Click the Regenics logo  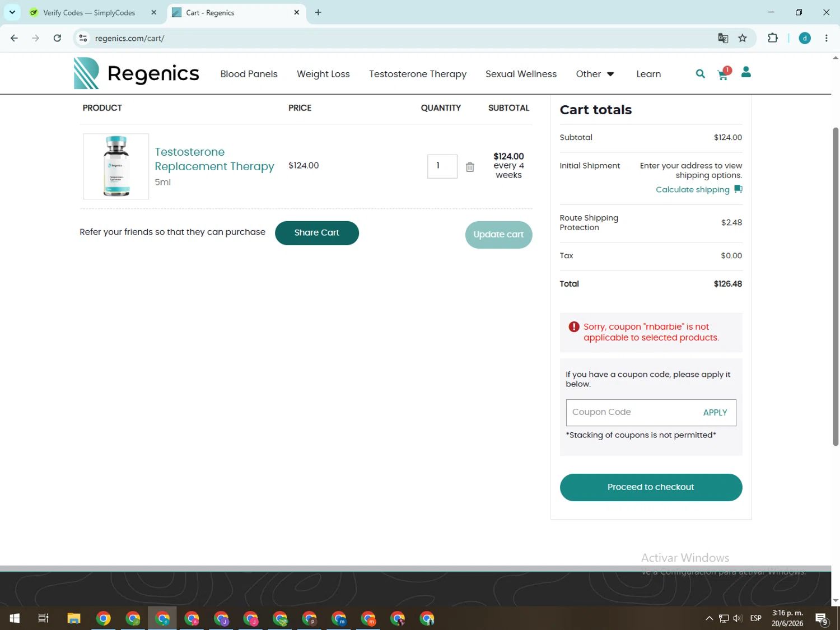click(x=136, y=73)
